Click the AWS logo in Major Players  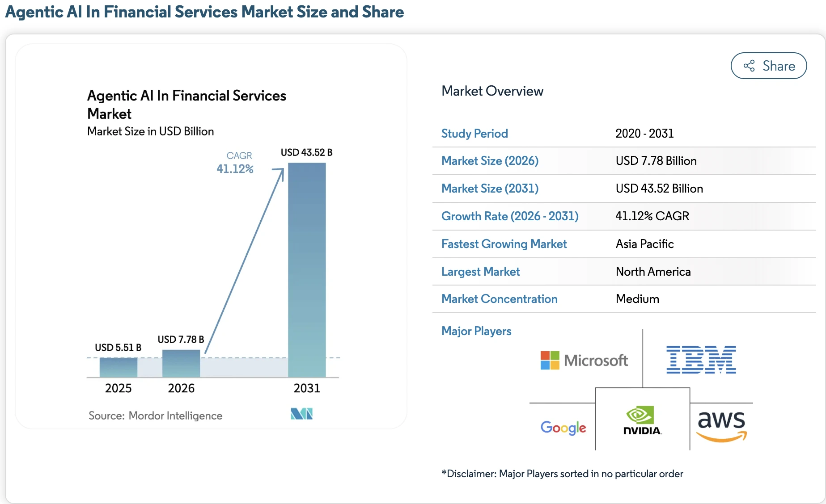click(x=721, y=426)
